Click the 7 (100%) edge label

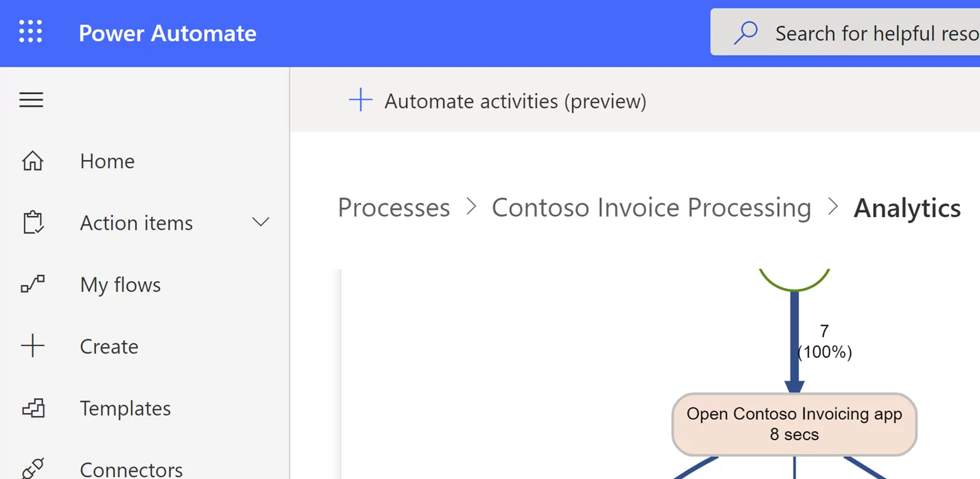[x=824, y=342]
